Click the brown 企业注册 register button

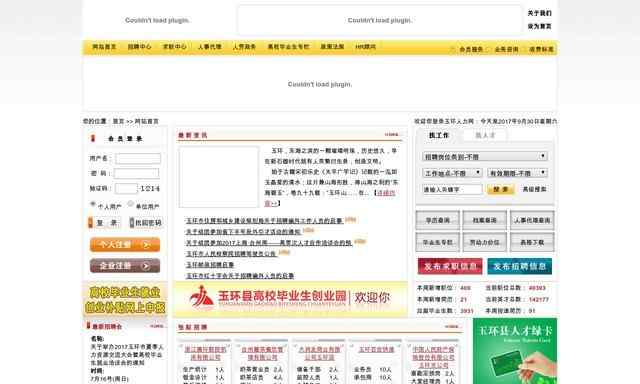pos(125,266)
